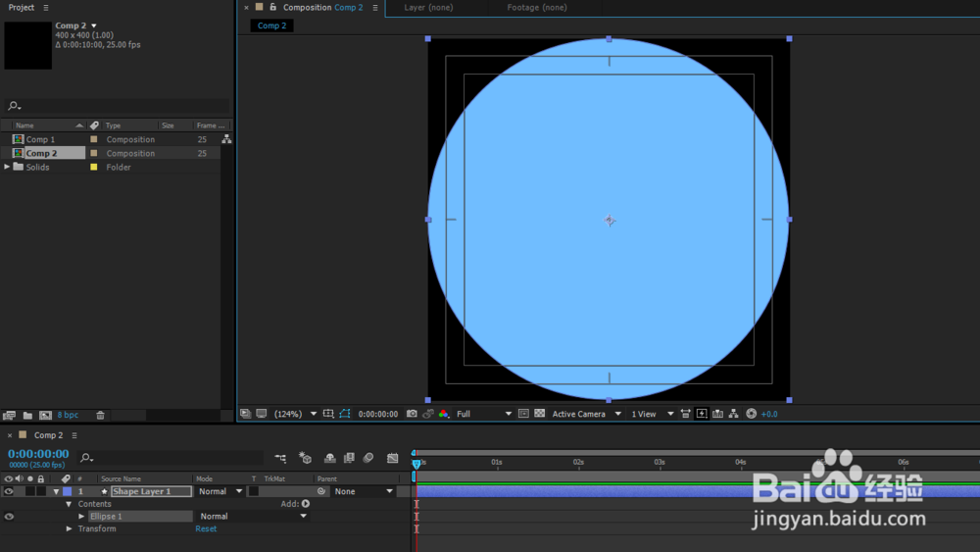Click Interpret Footage icon in Project panel
The width and height of the screenshot is (980, 552).
tap(9, 415)
